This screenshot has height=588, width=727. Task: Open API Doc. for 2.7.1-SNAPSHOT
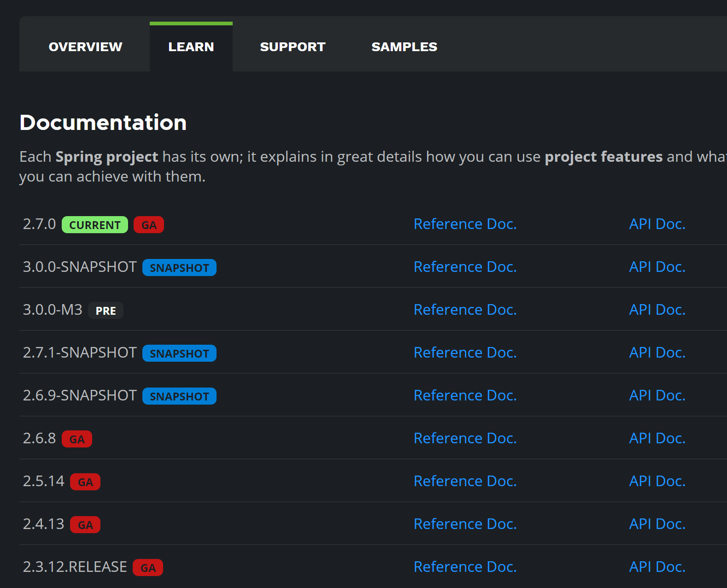(x=657, y=353)
